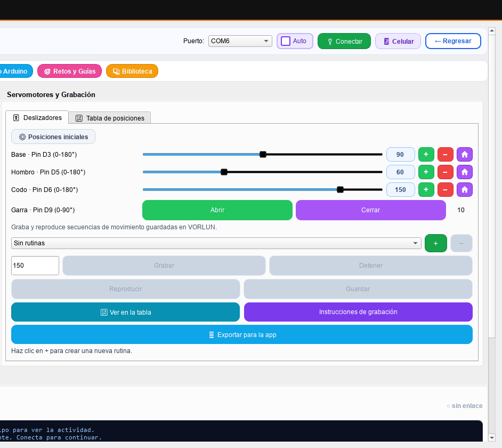The image size is (502, 448).
Task: Click the Base servo slider handle
Action: (263, 155)
